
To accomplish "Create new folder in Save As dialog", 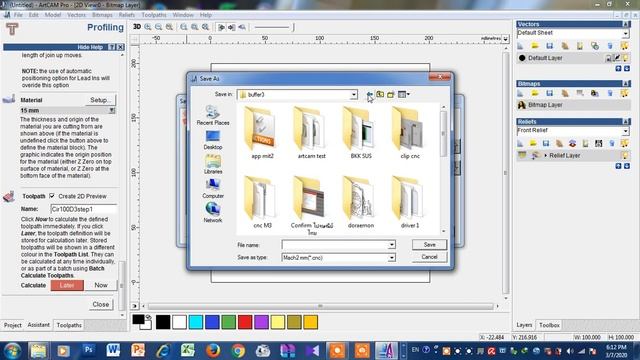I will pyautogui.click(x=391, y=94).
